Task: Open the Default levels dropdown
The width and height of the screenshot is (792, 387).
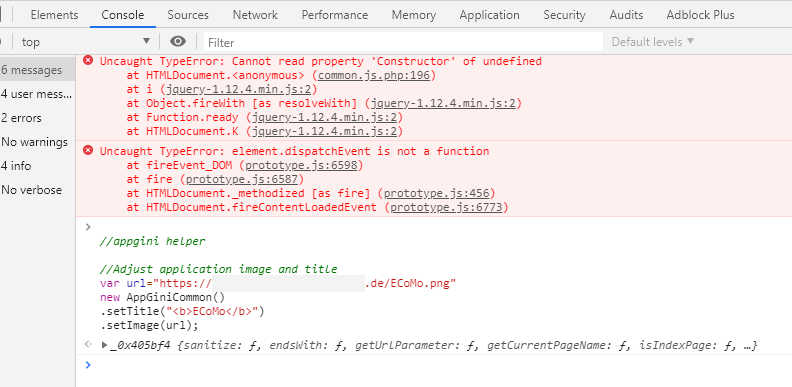Action: pos(653,42)
